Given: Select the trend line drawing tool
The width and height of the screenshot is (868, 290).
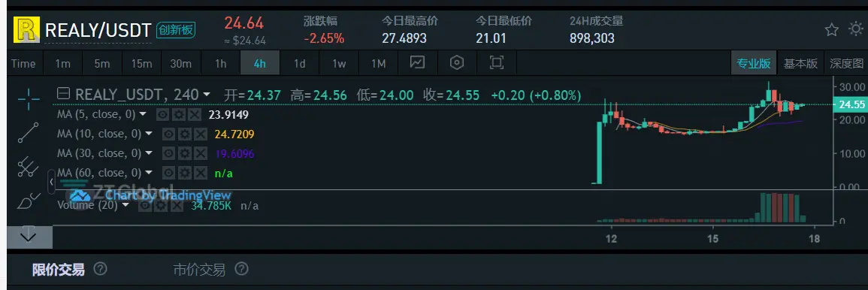Looking at the screenshot, I should click(x=29, y=133).
